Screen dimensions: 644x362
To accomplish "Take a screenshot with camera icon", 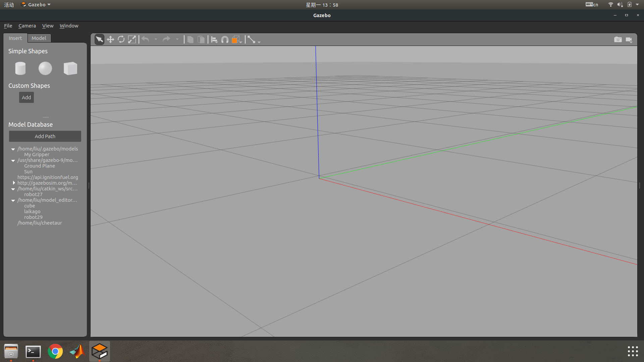I will (618, 40).
